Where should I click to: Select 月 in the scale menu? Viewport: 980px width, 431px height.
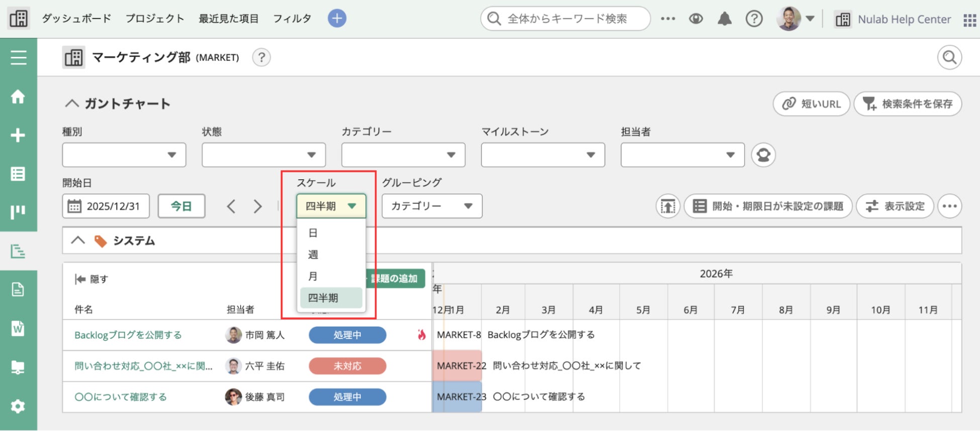point(313,276)
